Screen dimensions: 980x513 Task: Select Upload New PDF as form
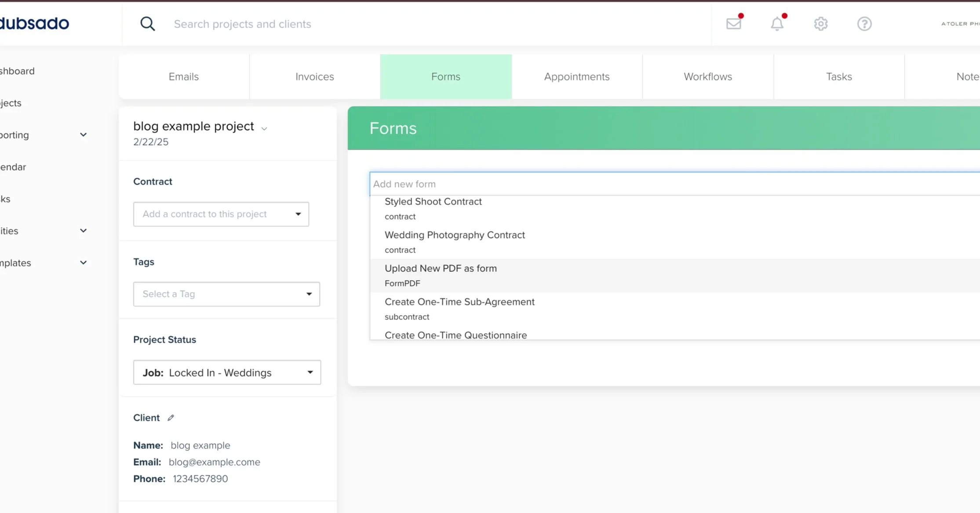[x=441, y=275]
